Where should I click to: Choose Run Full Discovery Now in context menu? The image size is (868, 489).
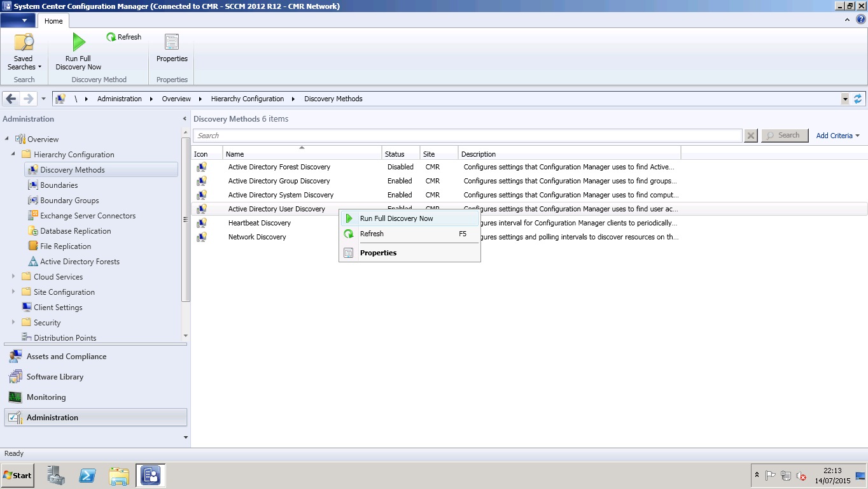396,218
